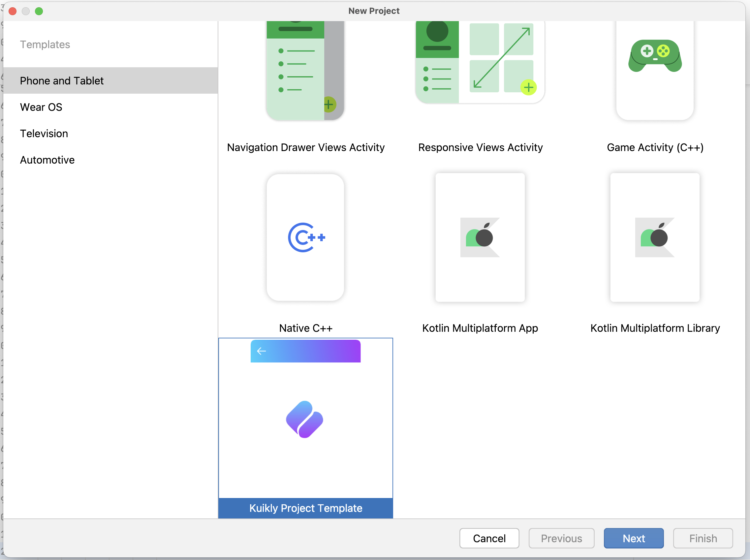Click the green zoom window button

pyautogui.click(x=39, y=11)
